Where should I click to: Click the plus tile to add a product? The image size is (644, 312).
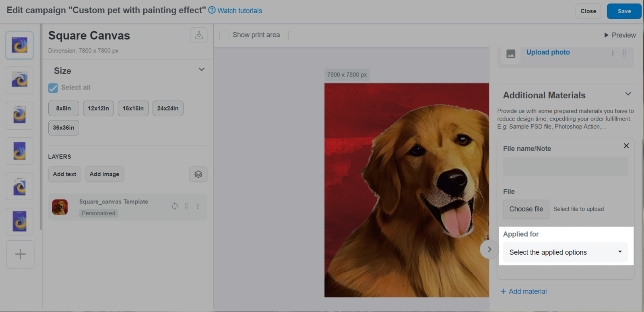20,254
